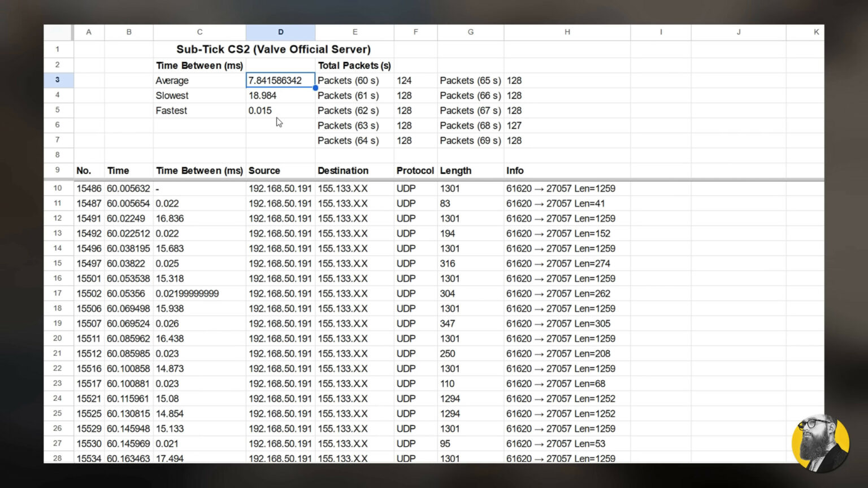The height and width of the screenshot is (488, 868).
Task: Select the Average value cell showing 7.841586342
Action: [x=280, y=80]
